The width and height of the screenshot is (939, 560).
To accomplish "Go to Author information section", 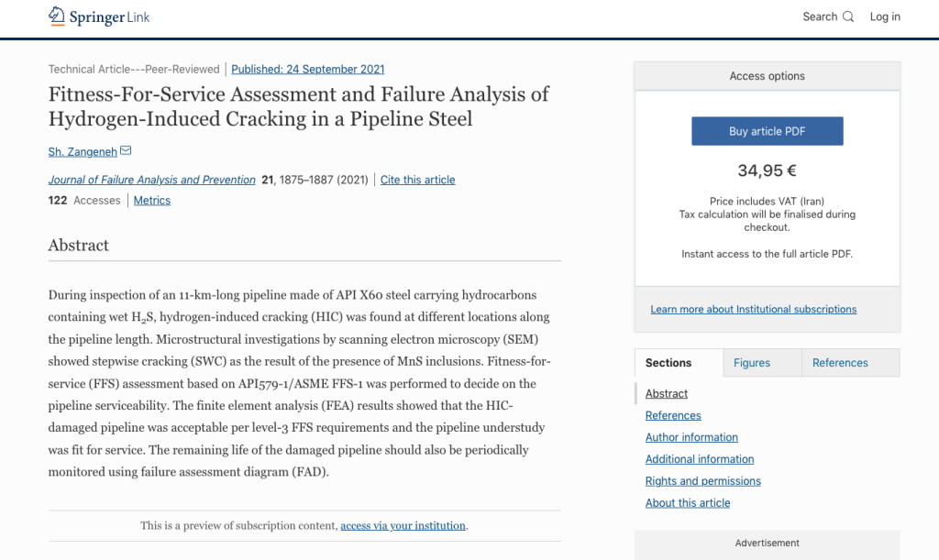I will [691, 438].
